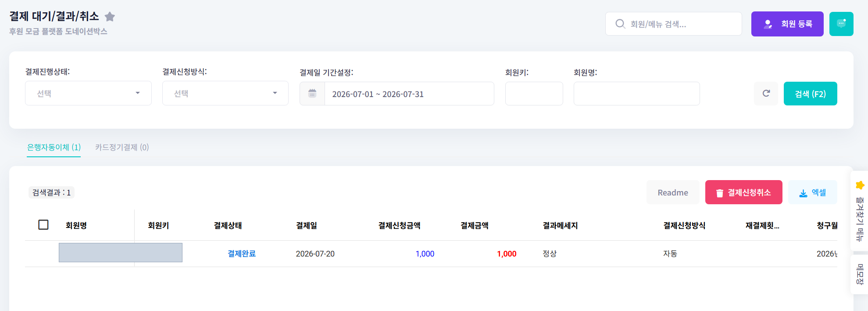Click the 청구월 column header

tap(827, 225)
